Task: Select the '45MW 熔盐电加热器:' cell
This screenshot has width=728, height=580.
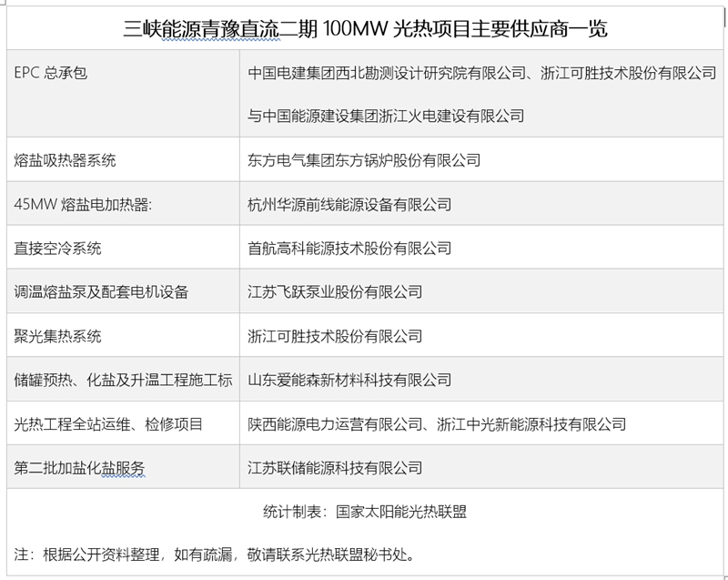Action: tap(123, 203)
